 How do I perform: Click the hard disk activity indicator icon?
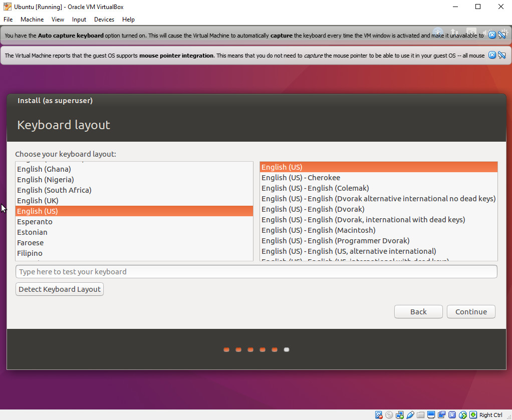[x=378, y=415]
